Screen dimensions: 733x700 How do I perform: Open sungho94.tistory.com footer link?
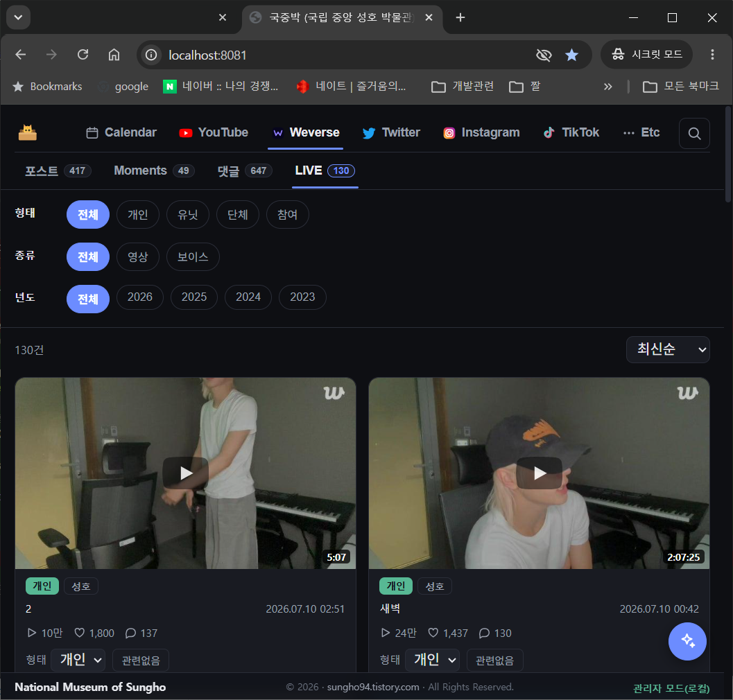373,687
